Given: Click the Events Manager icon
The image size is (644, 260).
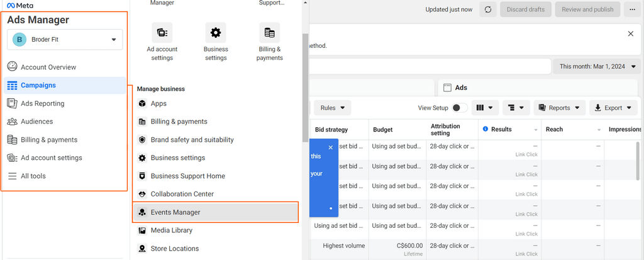Looking at the screenshot, I should pyautogui.click(x=142, y=212).
